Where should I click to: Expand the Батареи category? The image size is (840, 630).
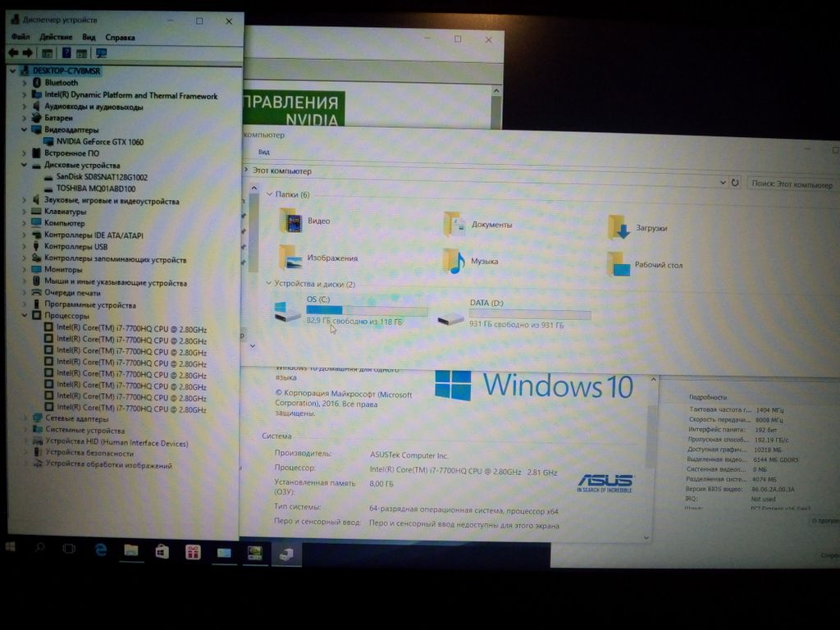click(x=25, y=118)
